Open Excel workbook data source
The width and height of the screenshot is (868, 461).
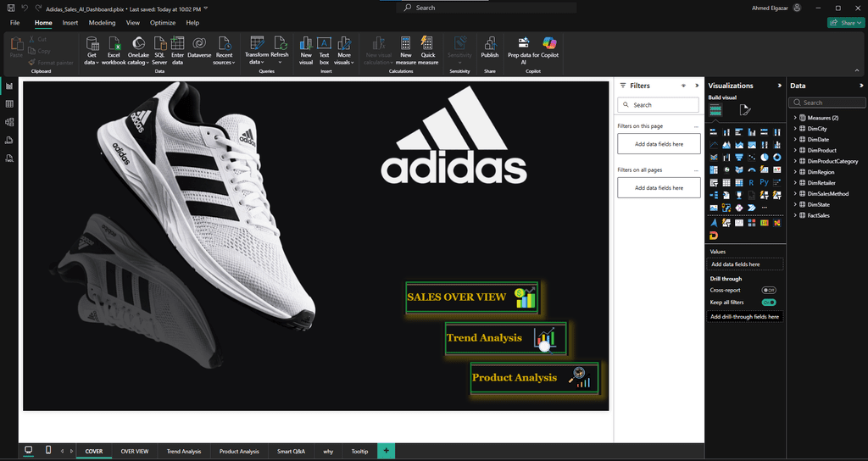tap(114, 50)
